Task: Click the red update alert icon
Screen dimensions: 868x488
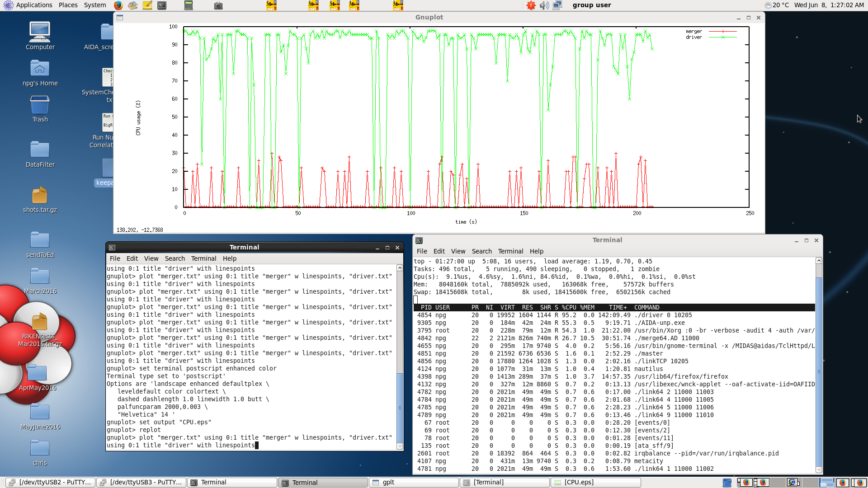Action: click(531, 5)
